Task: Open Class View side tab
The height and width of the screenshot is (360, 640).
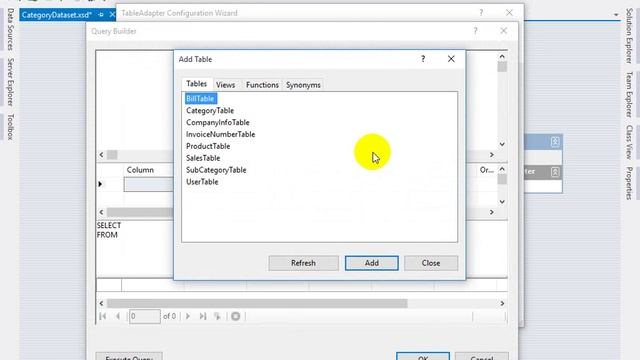Action: (x=629, y=142)
